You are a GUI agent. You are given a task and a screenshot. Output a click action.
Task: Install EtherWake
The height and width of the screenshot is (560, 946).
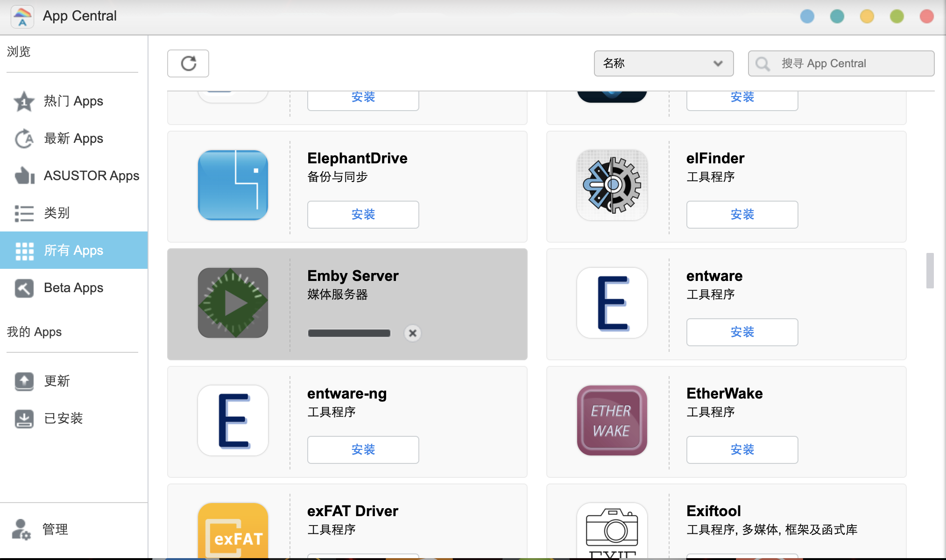coord(742,450)
